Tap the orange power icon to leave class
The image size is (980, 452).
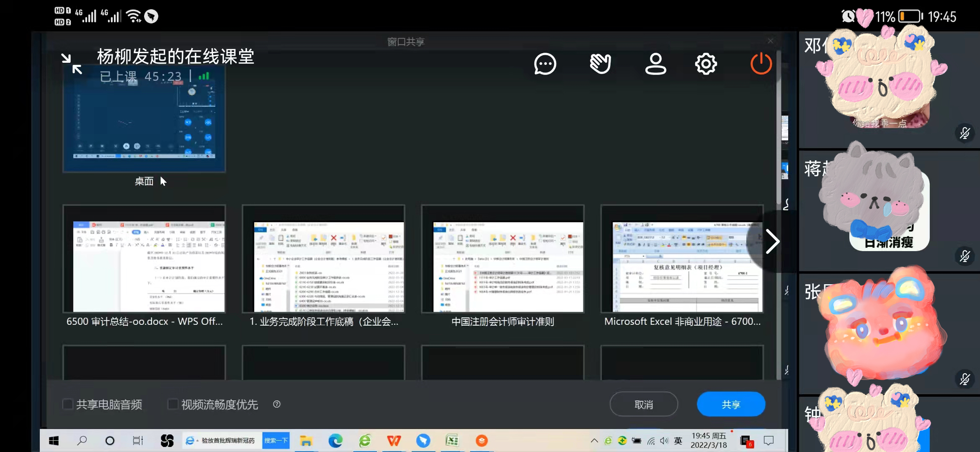tap(761, 64)
